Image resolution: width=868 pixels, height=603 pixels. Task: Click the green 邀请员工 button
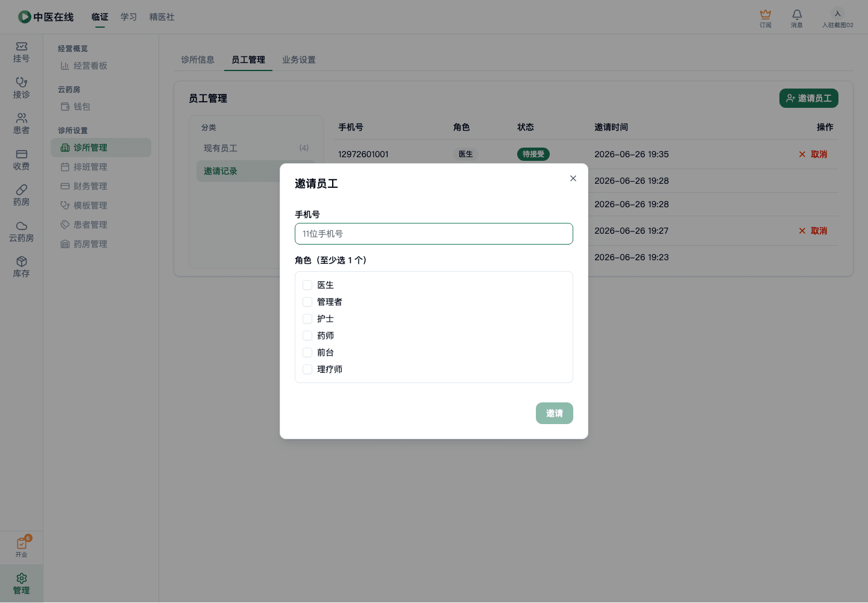(809, 98)
